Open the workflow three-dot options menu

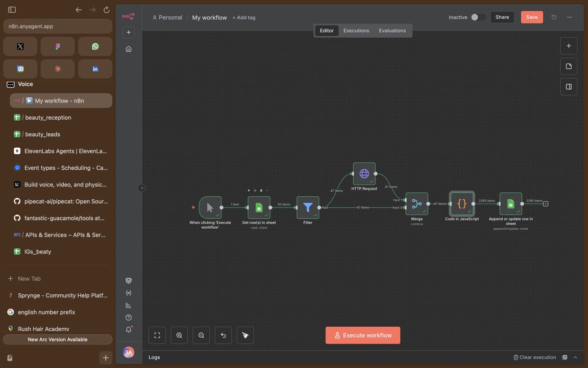tap(569, 17)
